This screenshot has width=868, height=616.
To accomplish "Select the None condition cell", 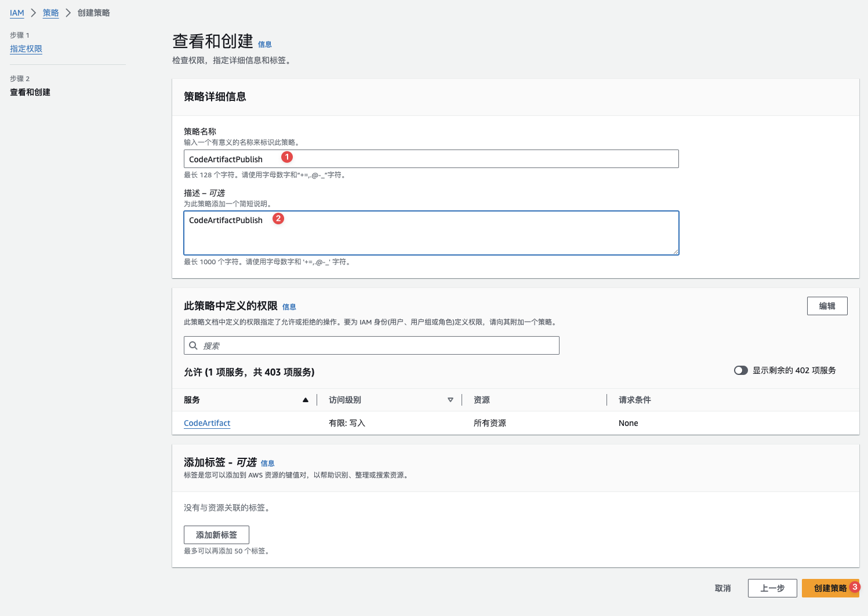I will click(x=628, y=423).
